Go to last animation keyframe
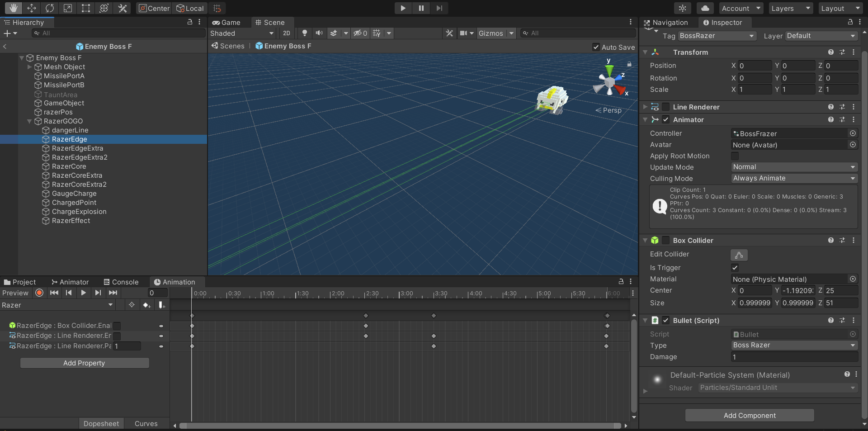This screenshot has height=431, width=868. [x=113, y=293]
